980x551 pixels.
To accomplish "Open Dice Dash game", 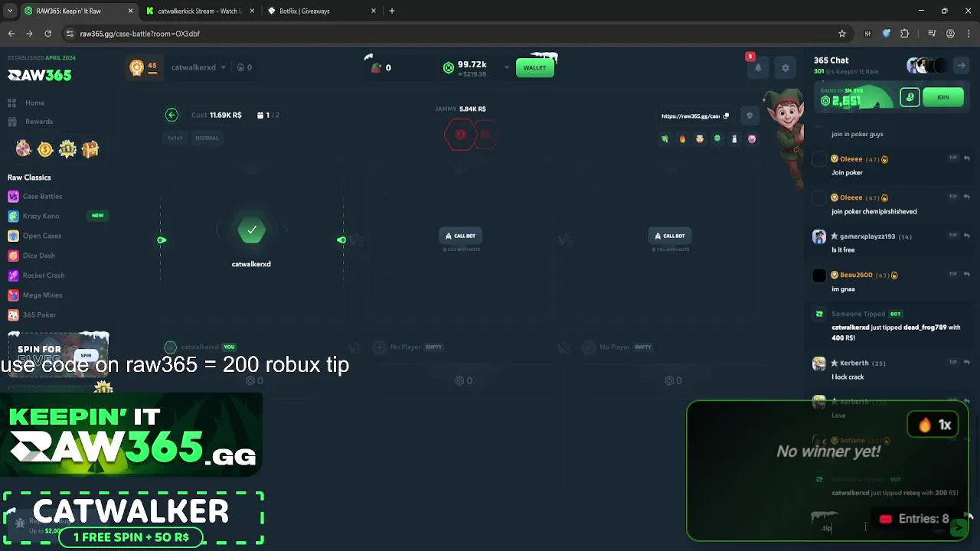I will coord(31,256).
